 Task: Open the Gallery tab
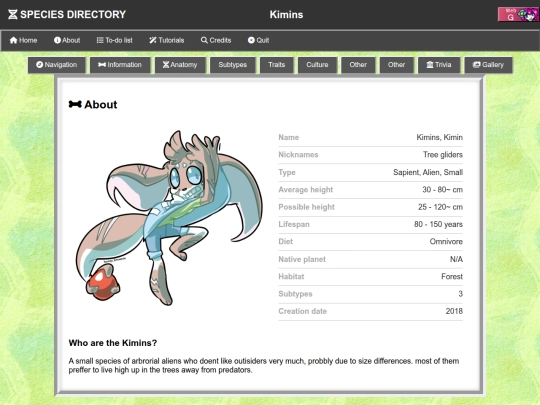point(488,65)
